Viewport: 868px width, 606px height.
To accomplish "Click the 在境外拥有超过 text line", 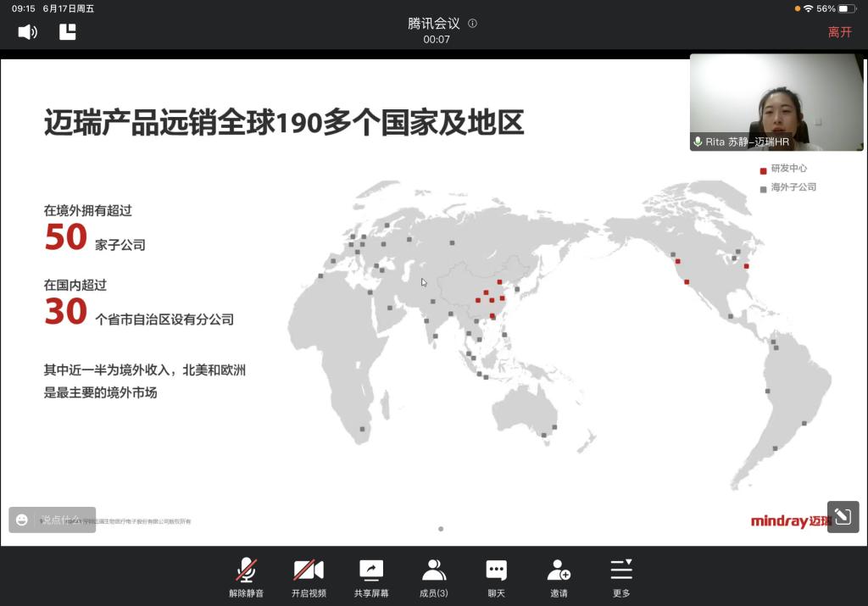I will tap(88, 211).
